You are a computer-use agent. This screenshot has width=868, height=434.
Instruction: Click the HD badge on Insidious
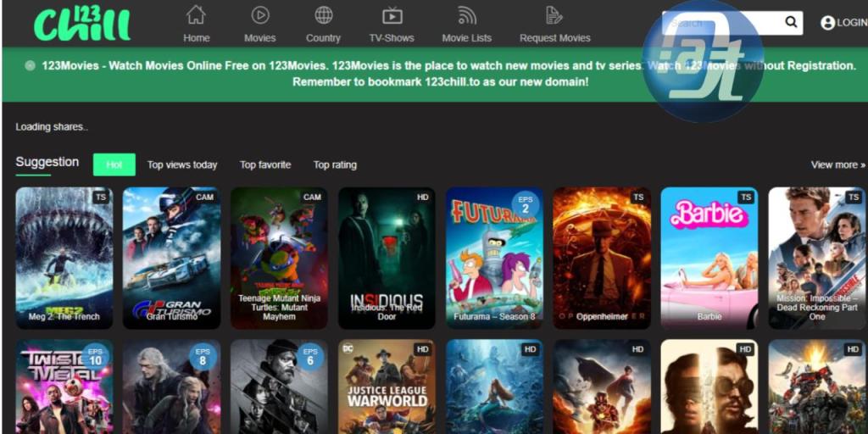pyautogui.click(x=423, y=197)
